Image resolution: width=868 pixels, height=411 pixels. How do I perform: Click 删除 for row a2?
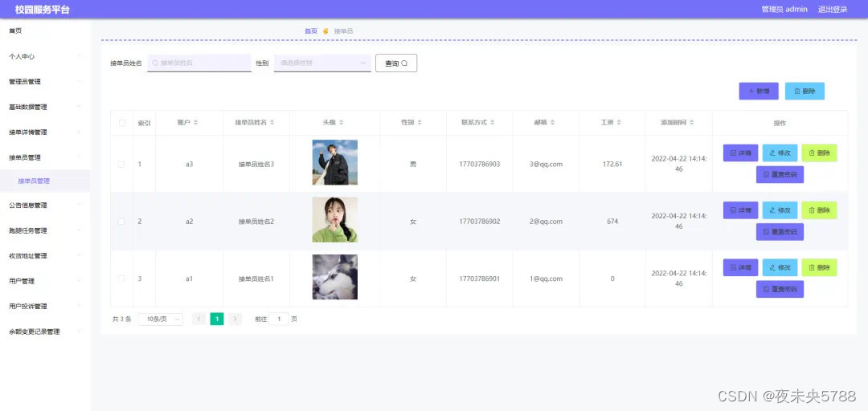point(819,210)
